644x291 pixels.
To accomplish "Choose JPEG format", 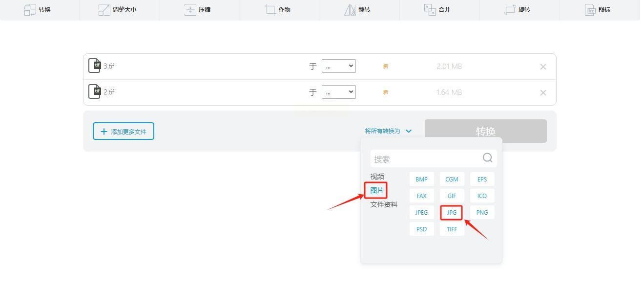I will click(421, 212).
